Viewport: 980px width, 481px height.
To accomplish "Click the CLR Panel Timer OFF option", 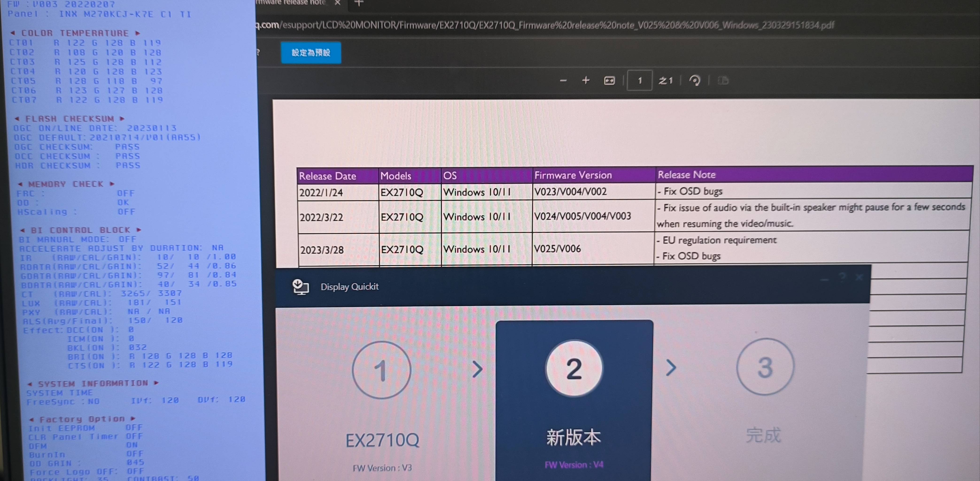I will point(86,436).
